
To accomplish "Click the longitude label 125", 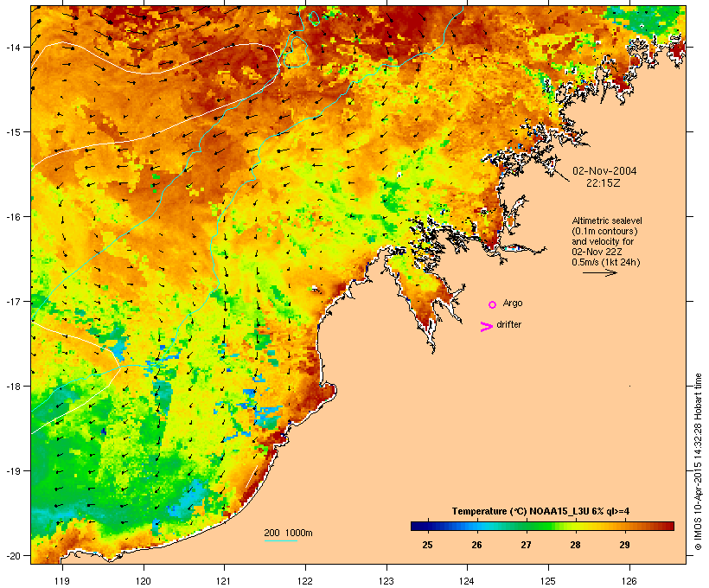I will [x=548, y=581].
